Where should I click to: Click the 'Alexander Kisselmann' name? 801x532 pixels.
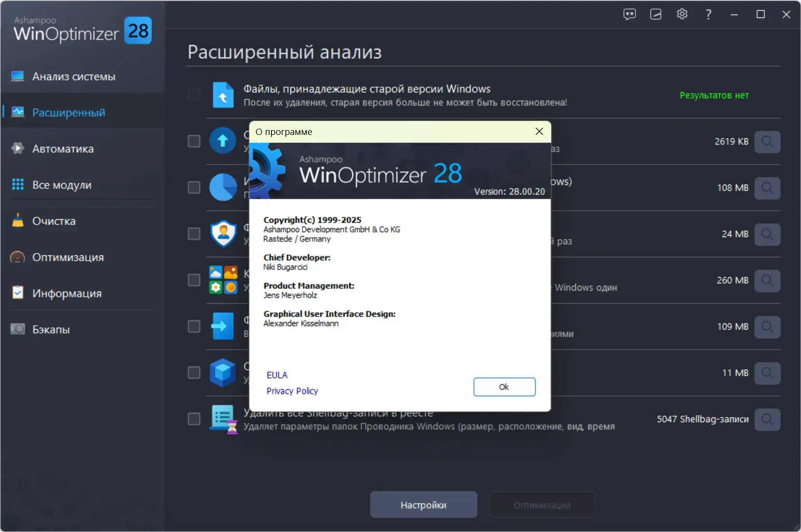tap(301, 323)
